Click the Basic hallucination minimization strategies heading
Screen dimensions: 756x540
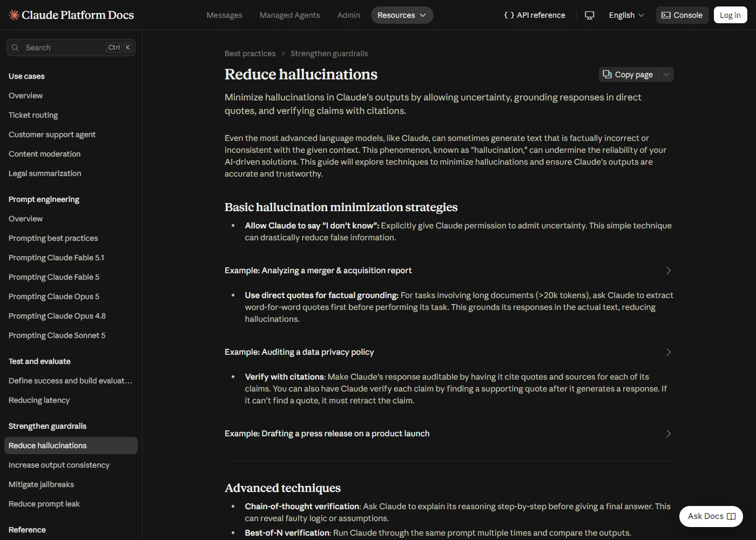pyautogui.click(x=341, y=207)
